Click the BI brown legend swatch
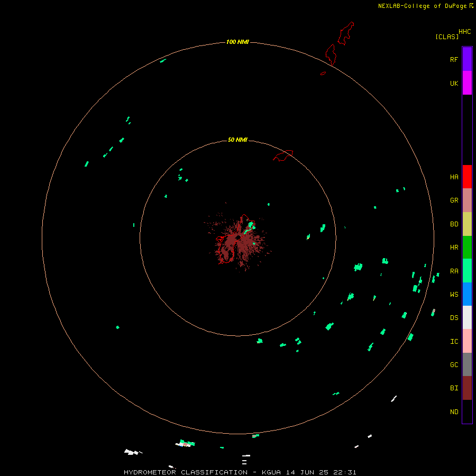476x476 pixels. (x=467, y=388)
